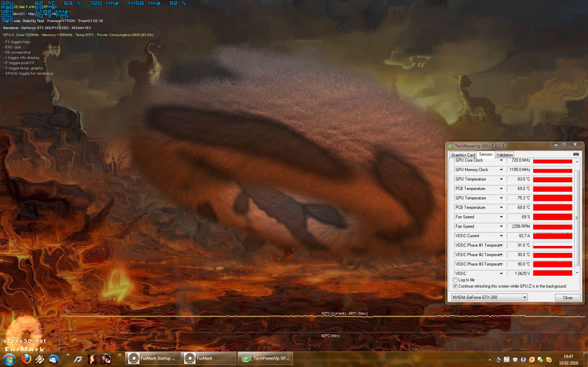This screenshot has width=588, height=367.
Task: Click the Close button in GPU-Z
Action: pyautogui.click(x=568, y=297)
